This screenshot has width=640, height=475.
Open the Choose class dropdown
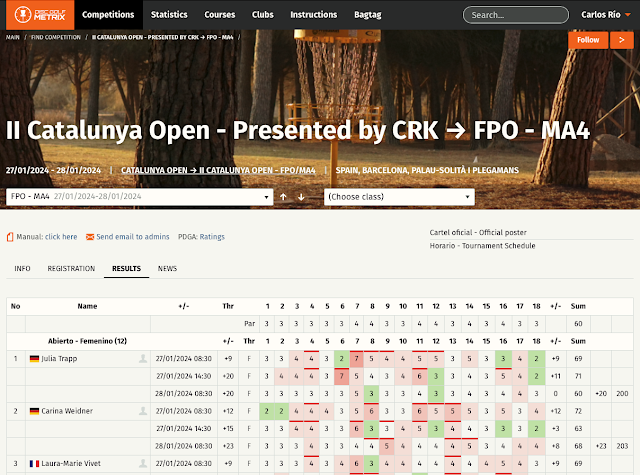399,197
